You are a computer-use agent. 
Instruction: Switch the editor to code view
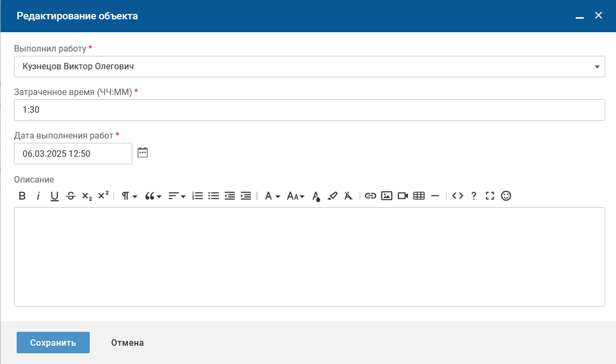click(x=457, y=196)
